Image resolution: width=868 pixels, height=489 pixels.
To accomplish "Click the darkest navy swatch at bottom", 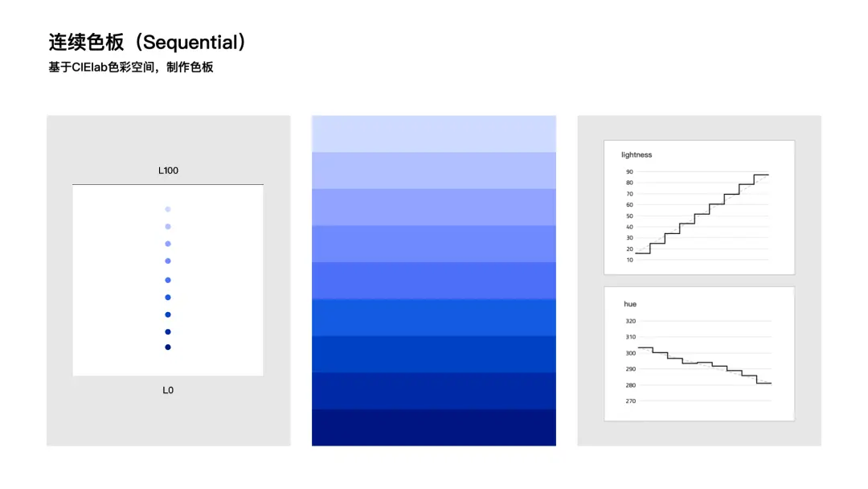I will point(433,427).
